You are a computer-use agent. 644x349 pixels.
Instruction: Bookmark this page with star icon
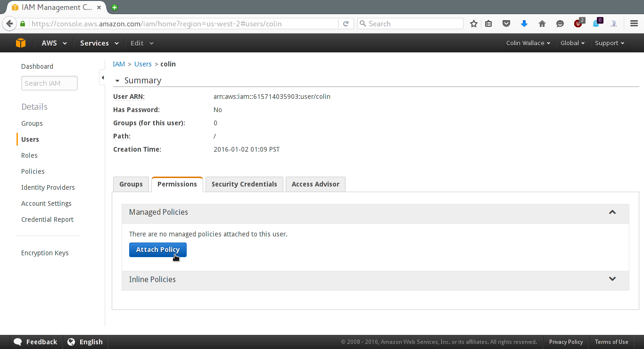point(474,24)
